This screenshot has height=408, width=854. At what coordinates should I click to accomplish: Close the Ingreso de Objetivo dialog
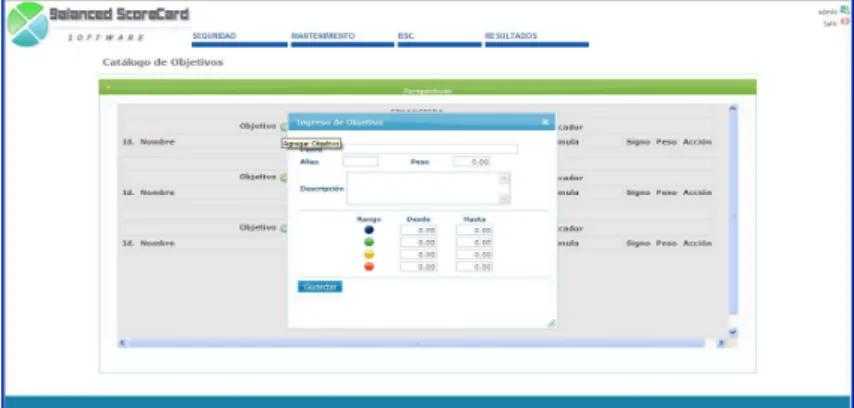(545, 122)
